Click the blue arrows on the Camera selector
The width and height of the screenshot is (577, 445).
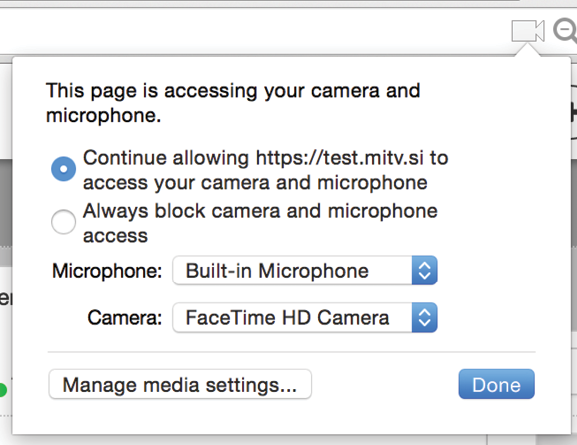coord(425,317)
